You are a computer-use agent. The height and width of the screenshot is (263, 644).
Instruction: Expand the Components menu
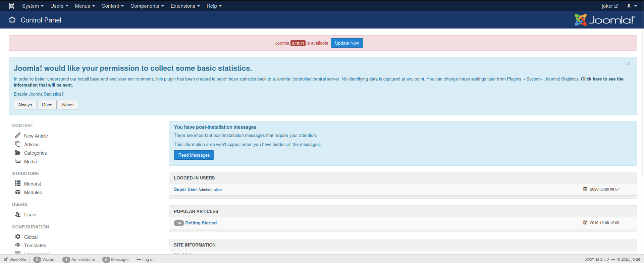tap(147, 6)
